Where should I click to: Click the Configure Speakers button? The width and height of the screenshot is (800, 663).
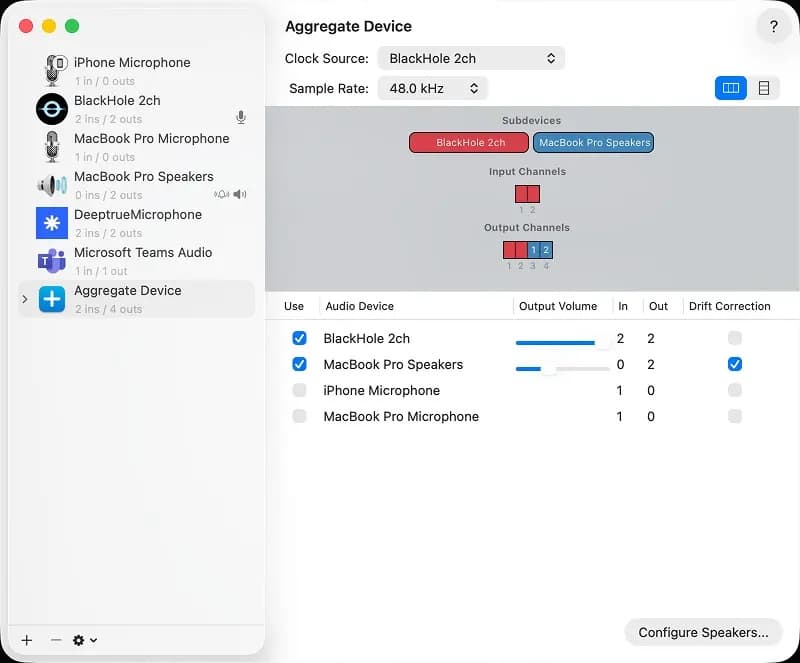[x=703, y=632]
